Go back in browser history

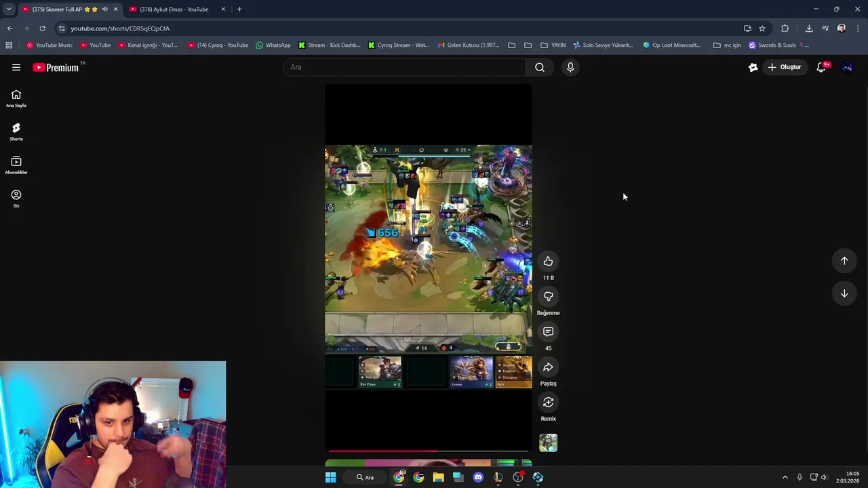click(9, 28)
